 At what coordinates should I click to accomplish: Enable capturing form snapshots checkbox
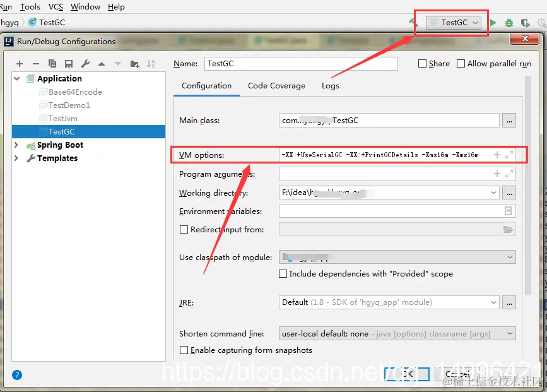(x=184, y=350)
